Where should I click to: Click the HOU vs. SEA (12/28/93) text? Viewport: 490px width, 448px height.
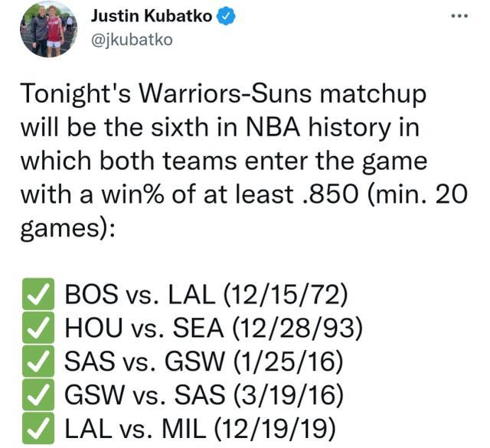[x=213, y=330]
